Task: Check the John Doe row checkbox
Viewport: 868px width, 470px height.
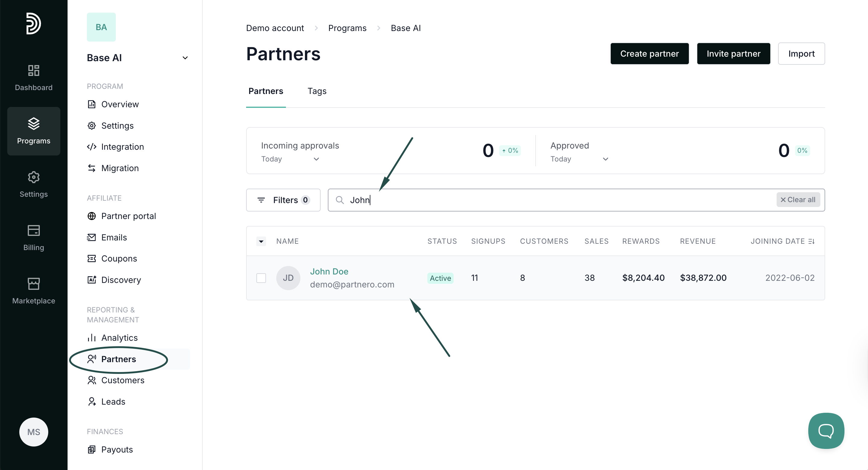Action: coord(261,278)
